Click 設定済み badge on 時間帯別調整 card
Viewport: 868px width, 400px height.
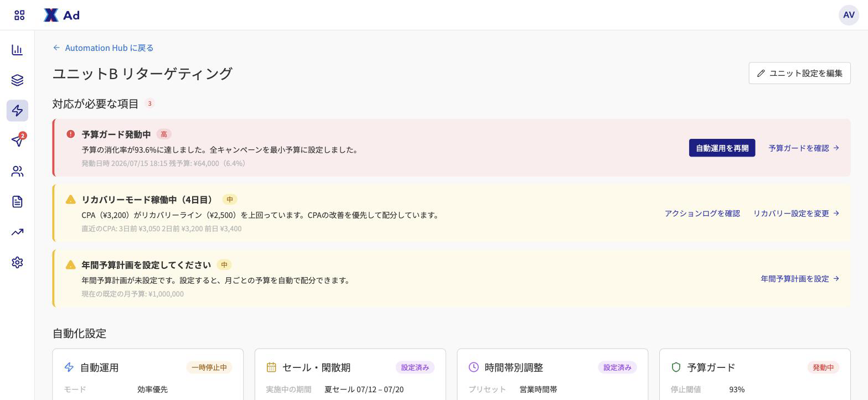tap(617, 367)
